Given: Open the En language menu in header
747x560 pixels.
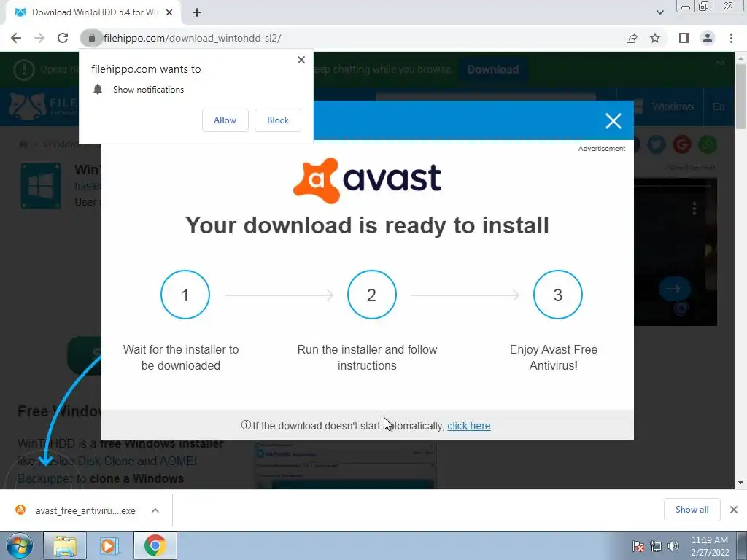Looking at the screenshot, I should [x=719, y=106].
